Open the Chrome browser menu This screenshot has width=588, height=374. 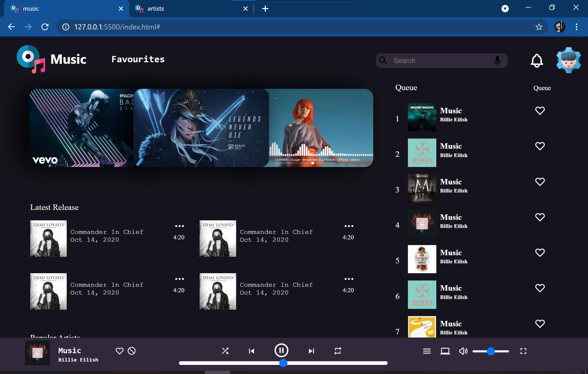(x=577, y=27)
